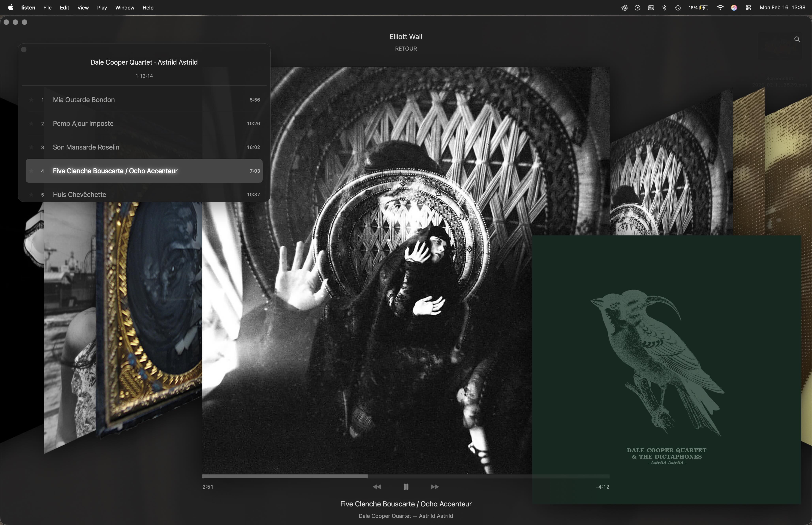The image size is (812, 525).
Task: Open the search magnifier icon
Action: pos(797,39)
